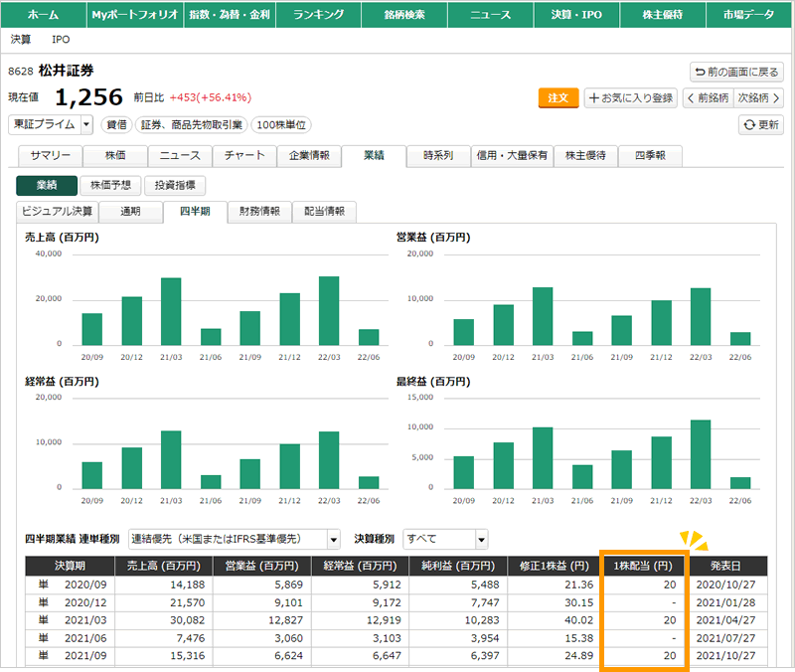Screen dimensions: 795x672
Task: Click the 21/03 bar in 営業益 chart
Action: click(543, 316)
